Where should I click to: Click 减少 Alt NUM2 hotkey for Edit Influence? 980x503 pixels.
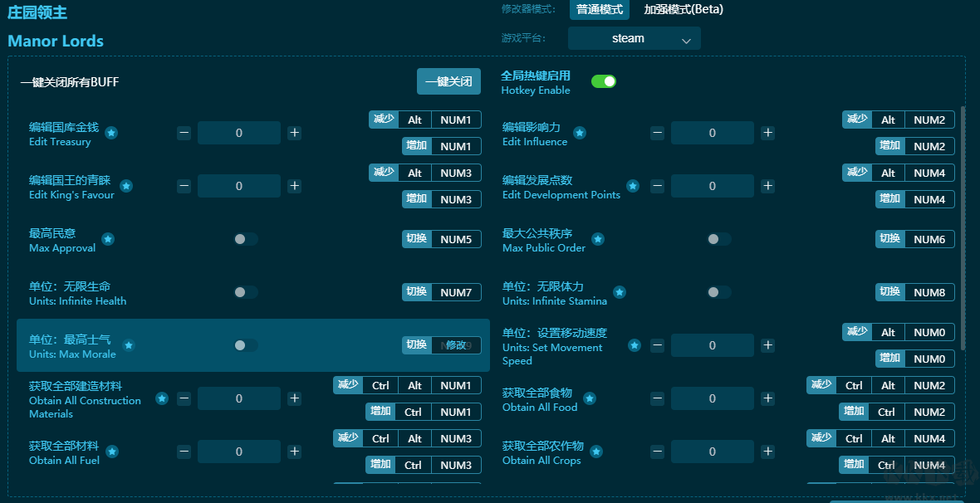pyautogui.click(x=898, y=120)
